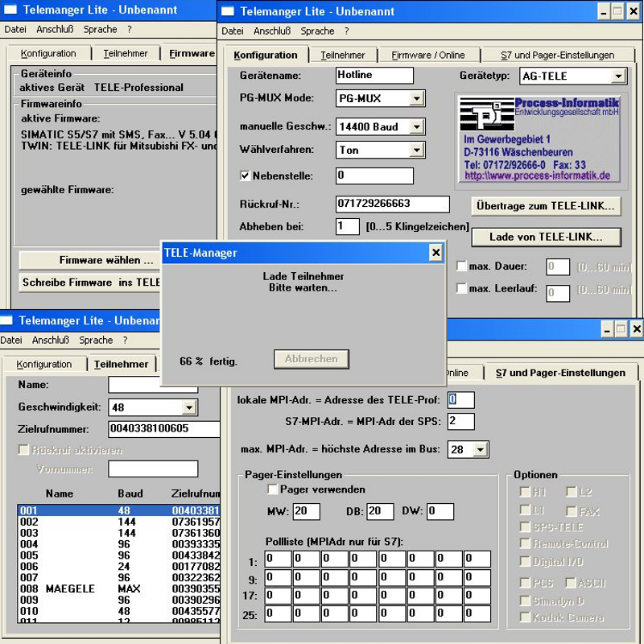644x644 pixels.
Task: Open the PG-MUX Mode dropdown
Action: coord(416,98)
